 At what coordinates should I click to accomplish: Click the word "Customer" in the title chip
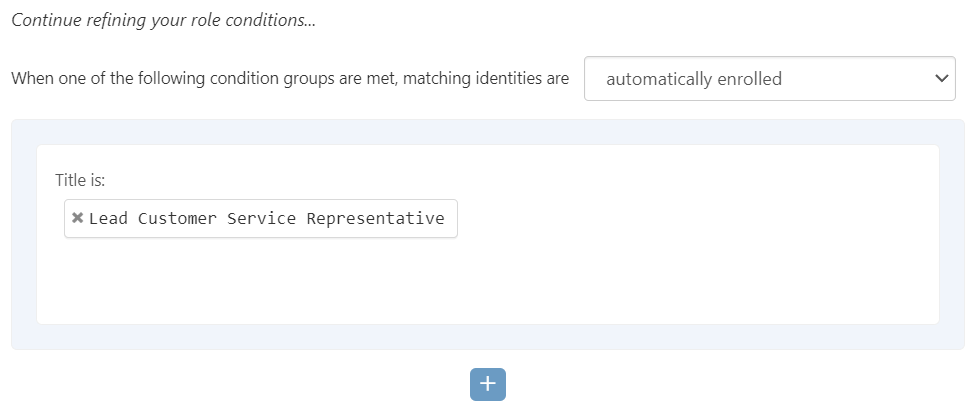pyautogui.click(x=177, y=218)
